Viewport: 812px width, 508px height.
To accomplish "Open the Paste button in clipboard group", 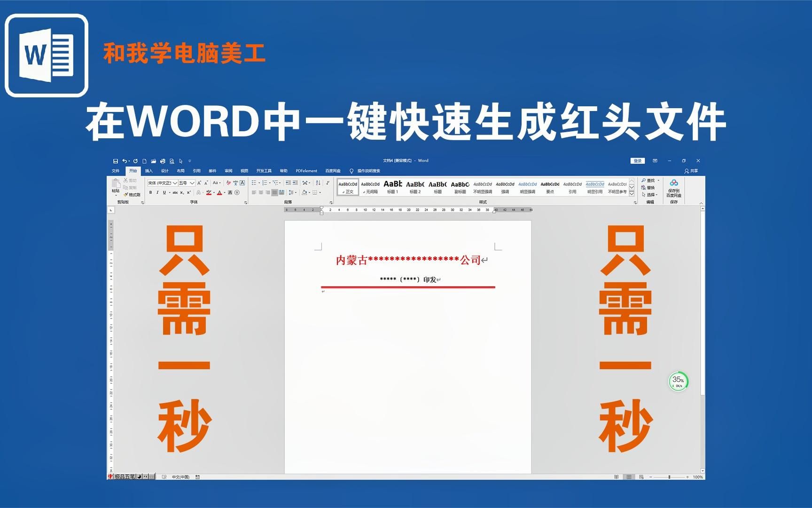I will [116, 186].
